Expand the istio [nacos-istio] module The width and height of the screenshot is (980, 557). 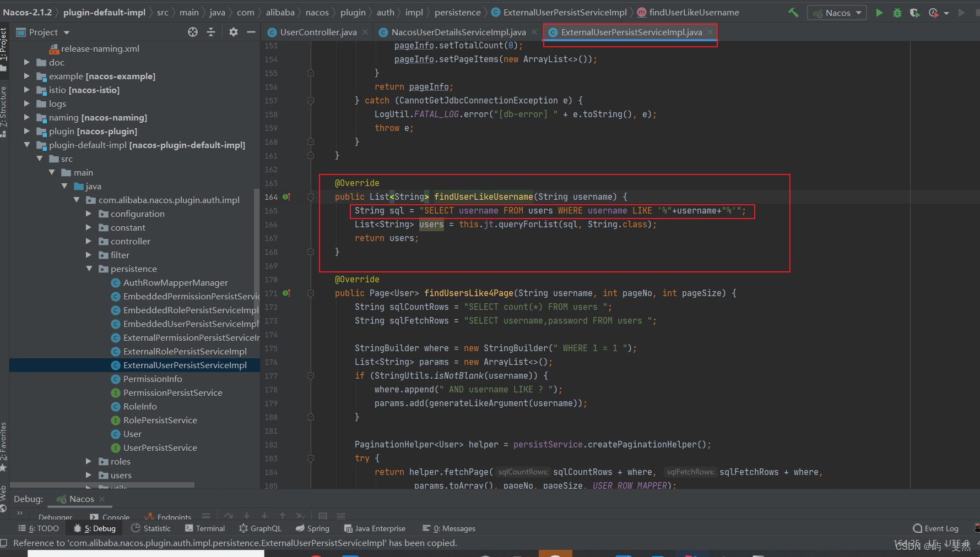pyautogui.click(x=26, y=90)
